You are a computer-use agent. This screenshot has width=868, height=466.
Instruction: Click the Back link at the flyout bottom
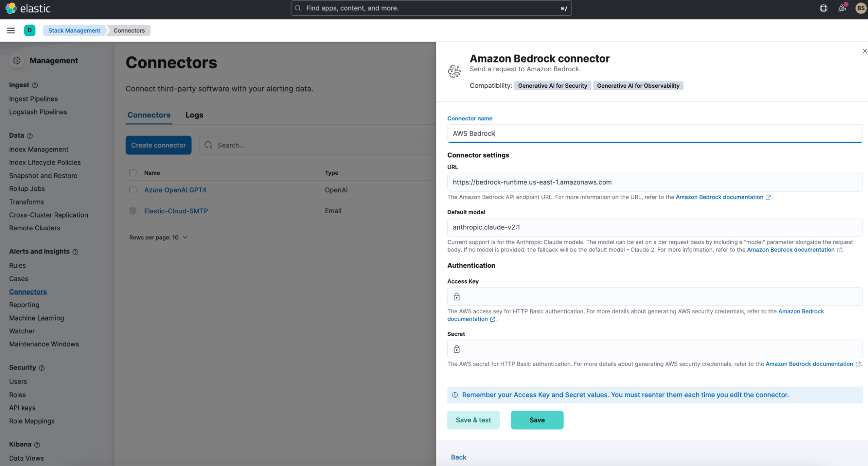point(459,457)
